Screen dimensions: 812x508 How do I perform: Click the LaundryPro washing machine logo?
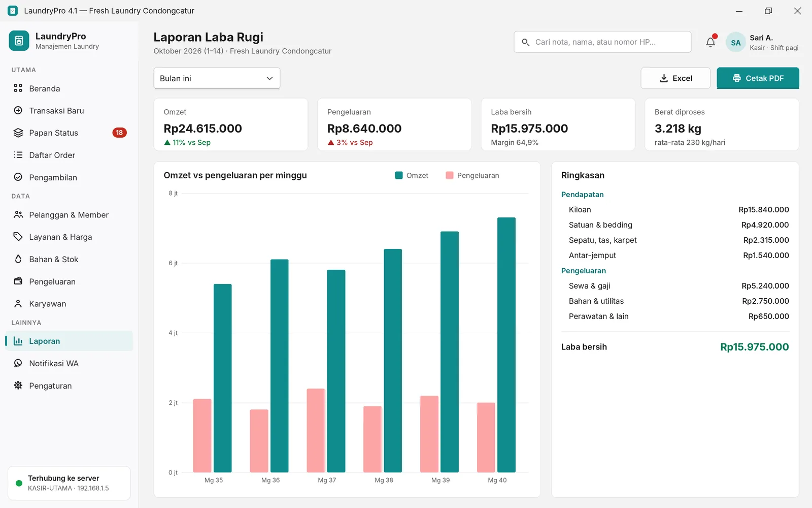[x=19, y=41]
